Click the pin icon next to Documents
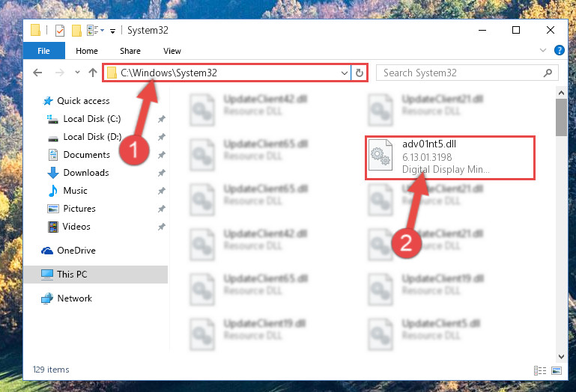 161,155
